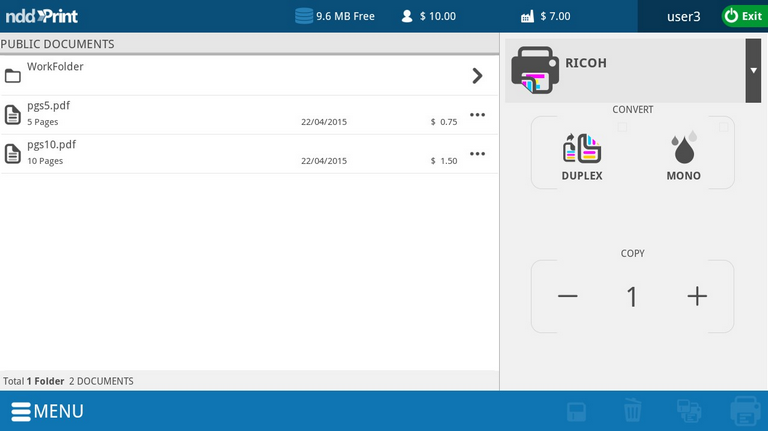The height and width of the screenshot is (431, 768).
Task: Select the RICOH printer icon
Action: [x=535, y=69]
